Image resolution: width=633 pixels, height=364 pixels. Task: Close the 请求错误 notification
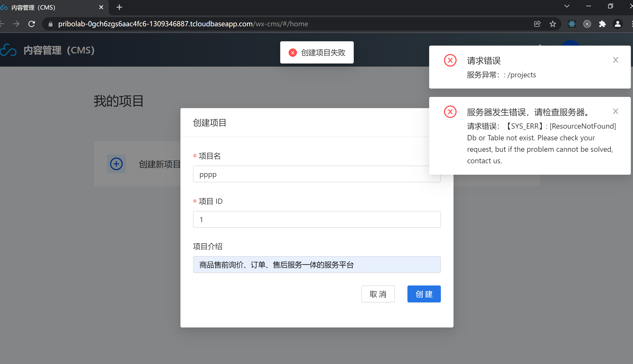coord(616,60)
